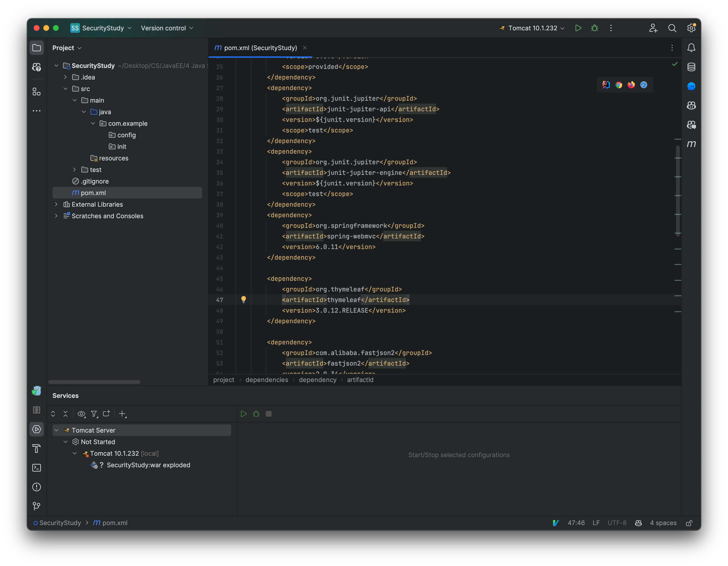This screenshot has width=728, height=566.
Task: Run the Tomcat configuration from the top toolbar
Action: [578, 28]
